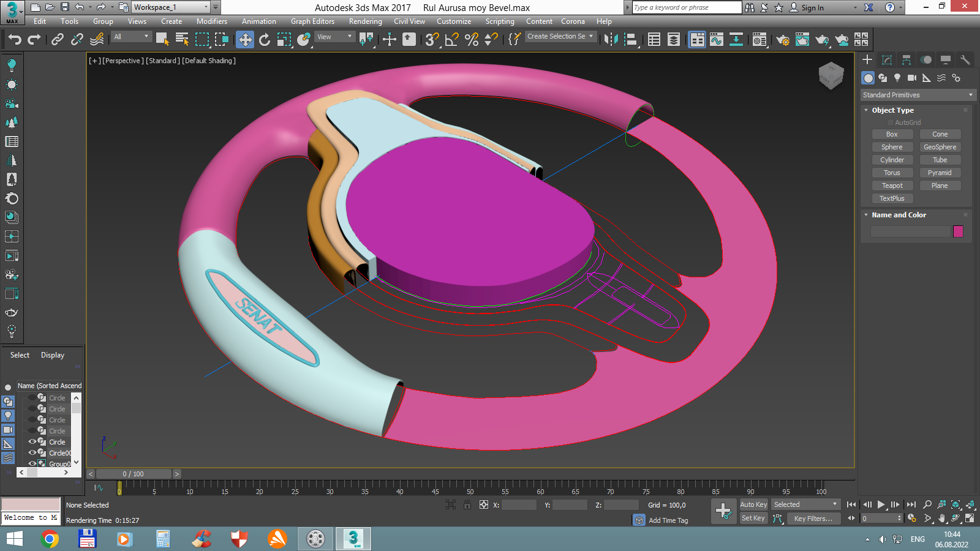Click the pink object color swatch
This screenshot has width=980, height=551.
point(959,231)
